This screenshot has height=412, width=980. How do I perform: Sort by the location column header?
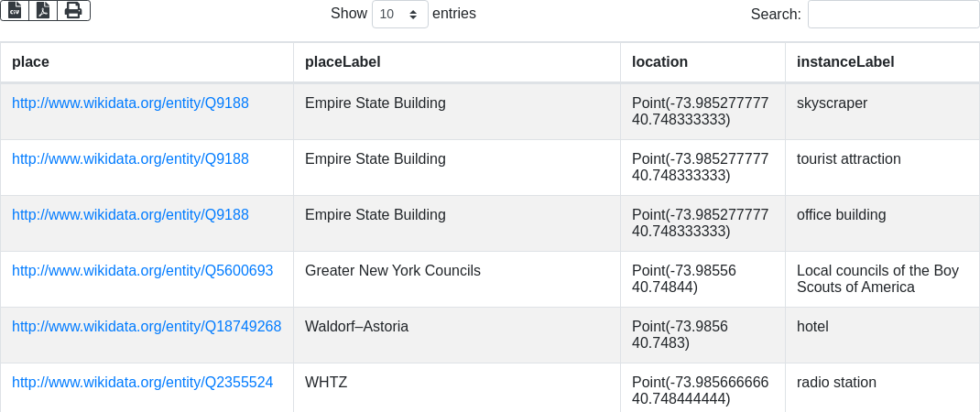tap(659, 62)
